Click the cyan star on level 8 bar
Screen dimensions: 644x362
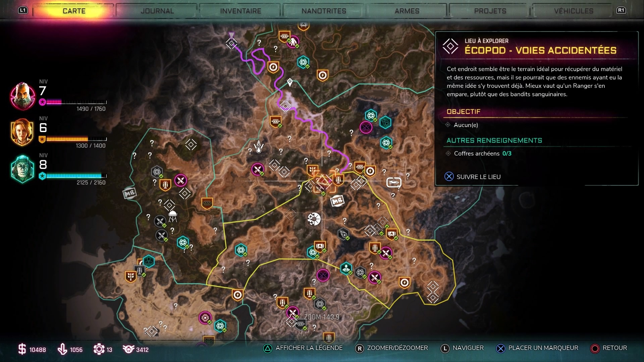[42, 176]
